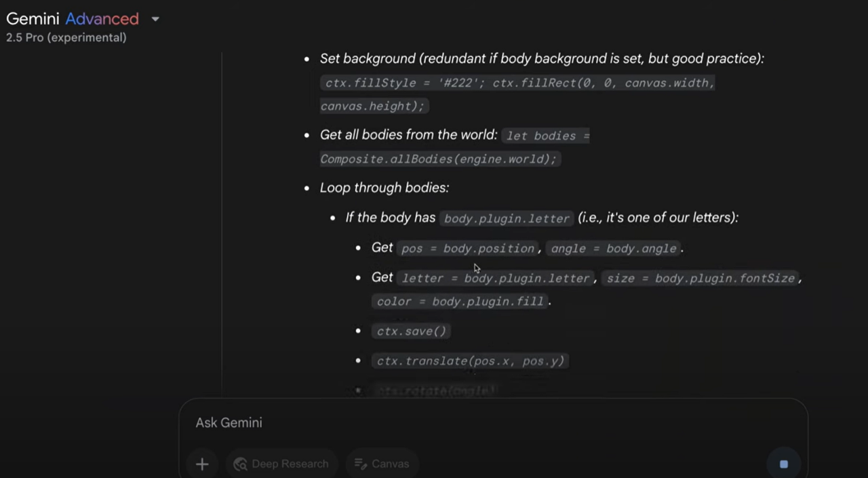The width and height of the screenshot is (868, 478).
Task: Click the Composite.allBodies(engine.world) code line
Action: [439, 159]
